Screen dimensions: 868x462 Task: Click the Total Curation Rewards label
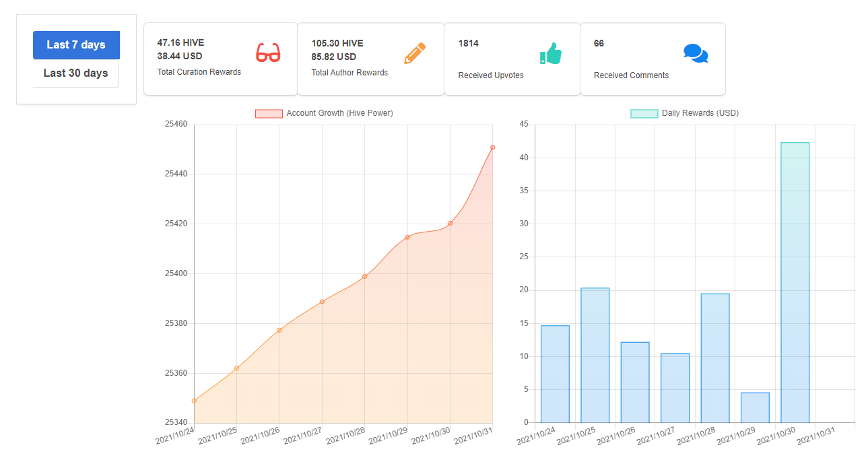tap(199, 72)
